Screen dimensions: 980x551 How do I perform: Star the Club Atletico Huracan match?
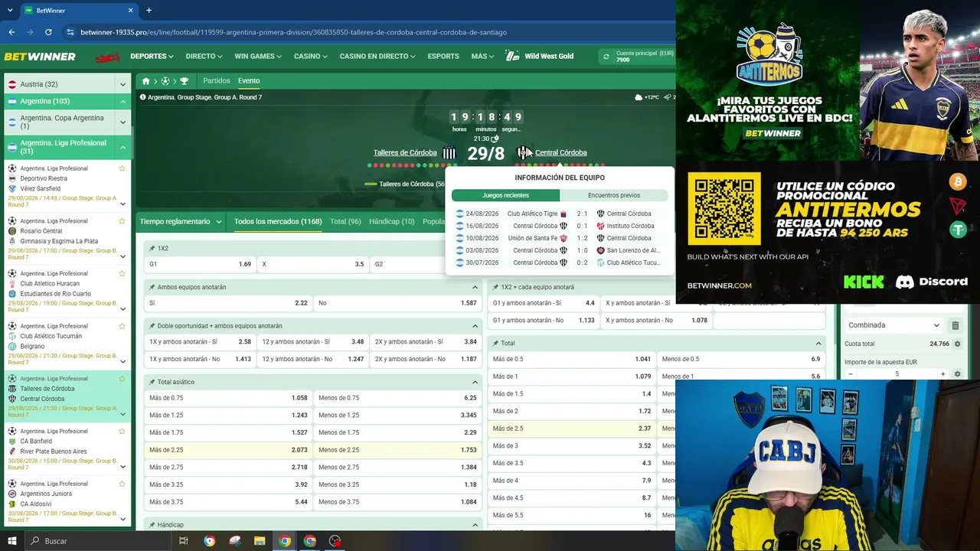(x=122, y=273)
